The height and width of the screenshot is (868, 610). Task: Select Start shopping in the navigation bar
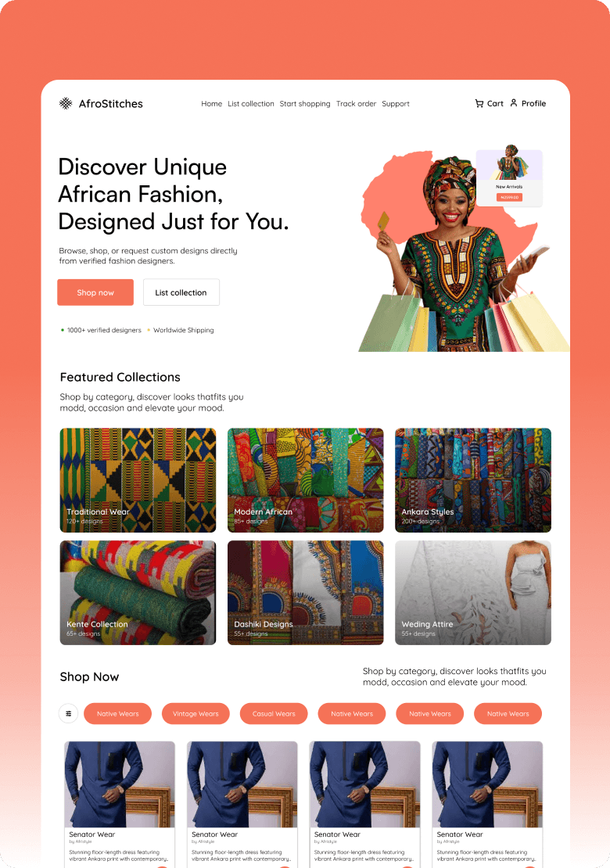point(305,103)
